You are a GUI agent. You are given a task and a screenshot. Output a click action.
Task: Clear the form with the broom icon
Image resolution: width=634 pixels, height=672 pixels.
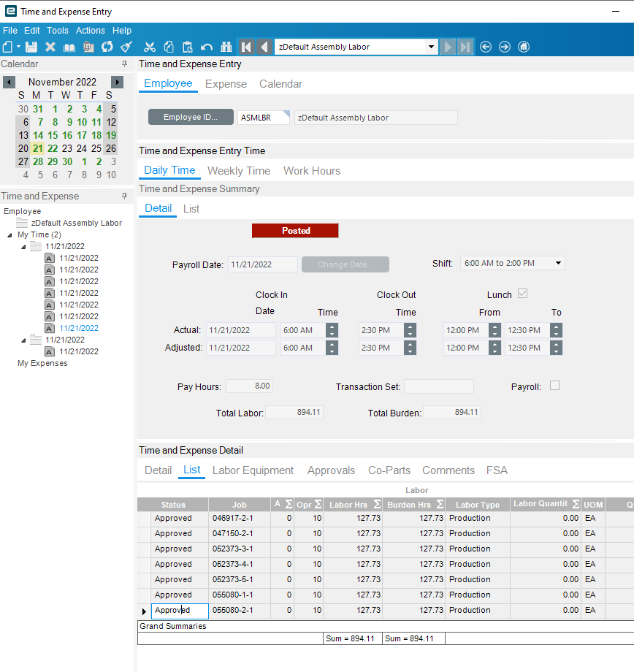point(126,47)
